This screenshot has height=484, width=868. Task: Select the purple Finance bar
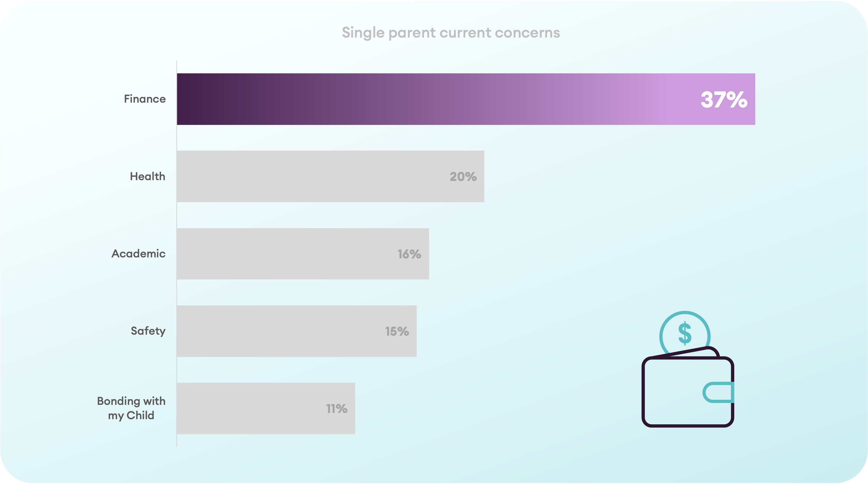466,99
